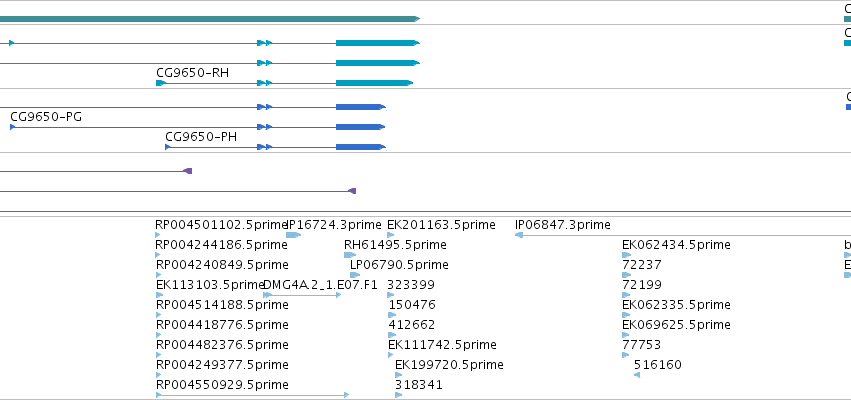Select EST label RP004249377.5prime
851x400 pixels.
click(x=222, y=365)
